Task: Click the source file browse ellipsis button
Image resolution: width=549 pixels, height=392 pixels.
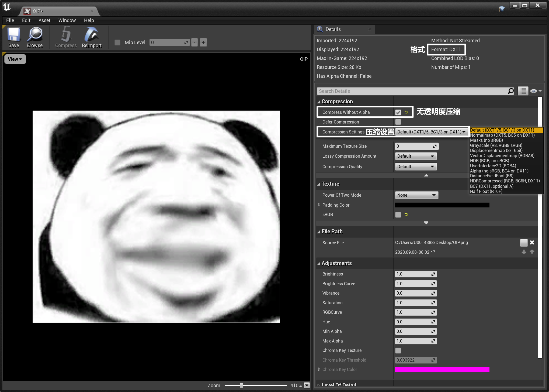Action: [524, 243]
